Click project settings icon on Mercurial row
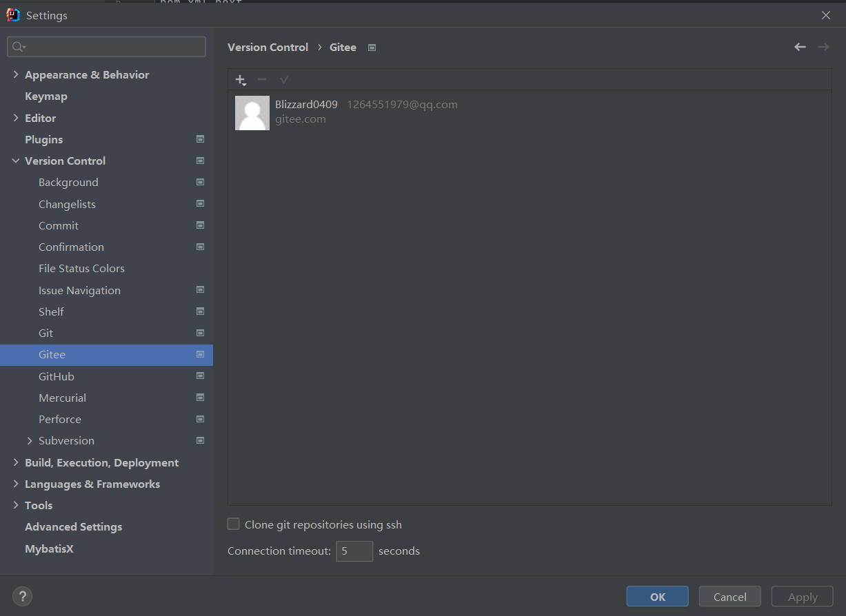Image resolution: width=846 pixels, height=616 pixels. pos(200,398)
